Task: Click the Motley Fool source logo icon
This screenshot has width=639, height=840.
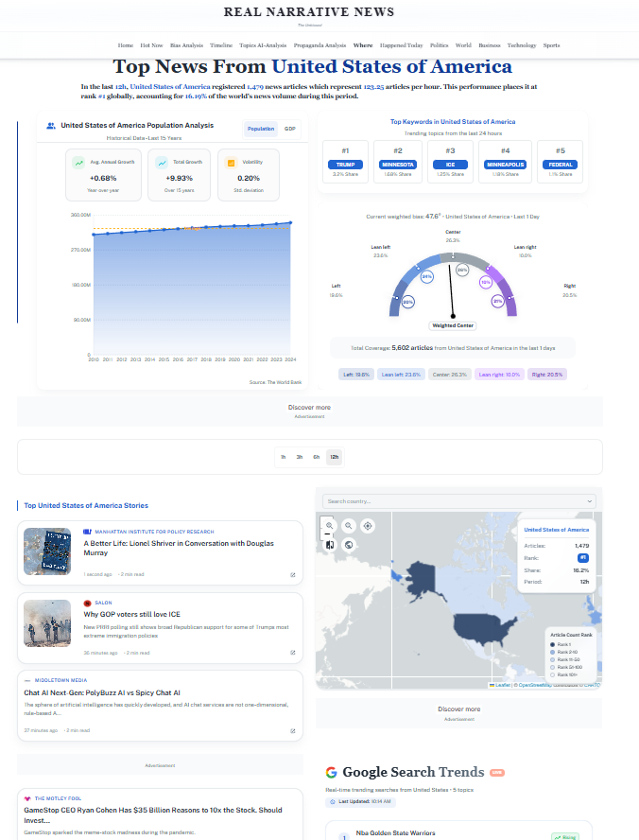Action: [x=27, y=798]
